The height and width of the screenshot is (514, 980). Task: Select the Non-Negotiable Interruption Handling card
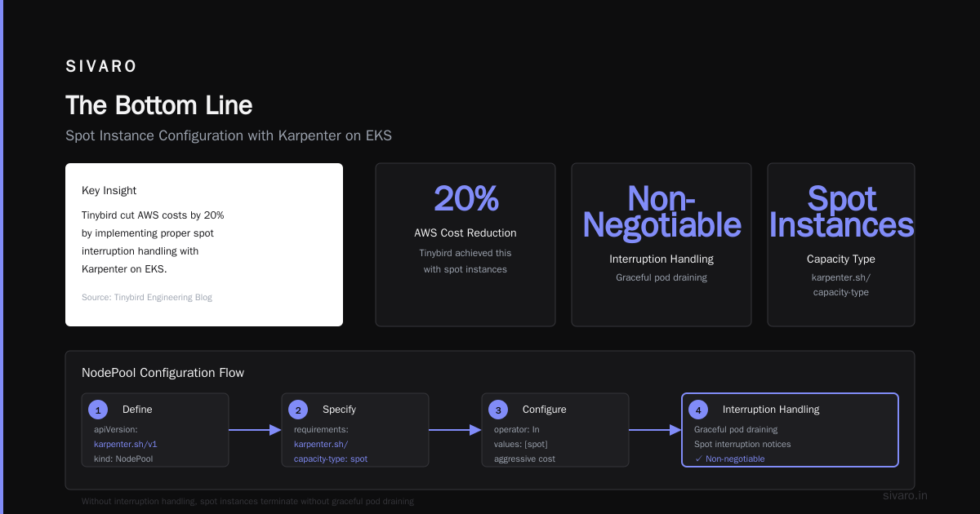(x=661, y=245)
